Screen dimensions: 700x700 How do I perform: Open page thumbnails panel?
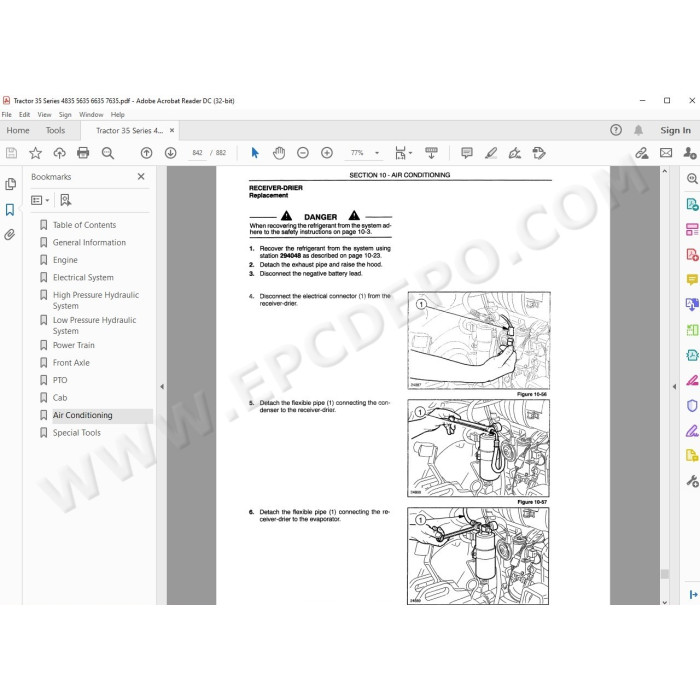10,184
